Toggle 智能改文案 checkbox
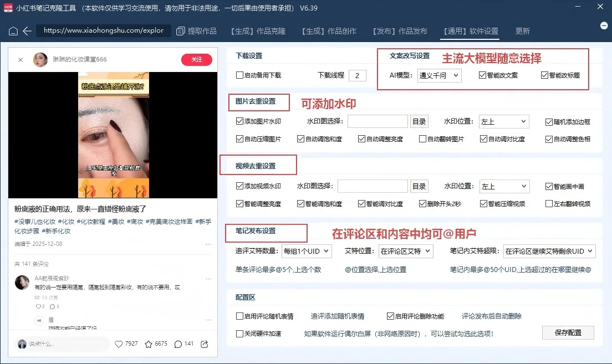Image resolution: width=612 pixels, height=364 pixels. 482,75
